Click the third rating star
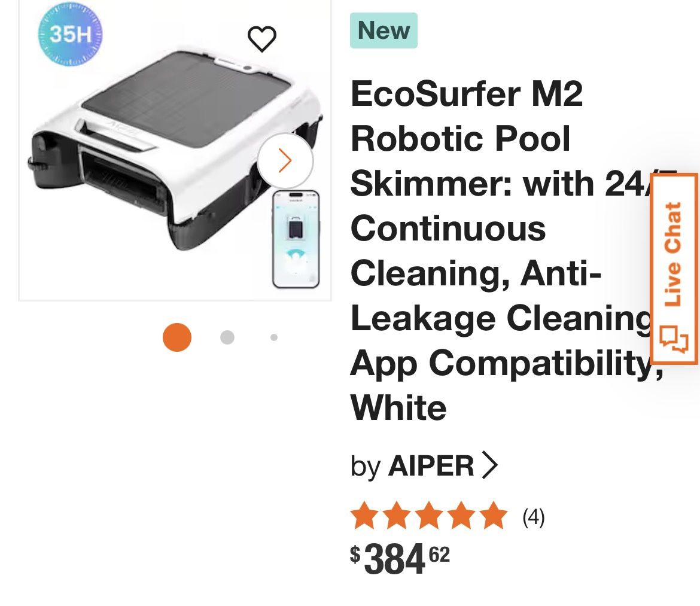Screen dimensions: 700x606 (429, 516)
